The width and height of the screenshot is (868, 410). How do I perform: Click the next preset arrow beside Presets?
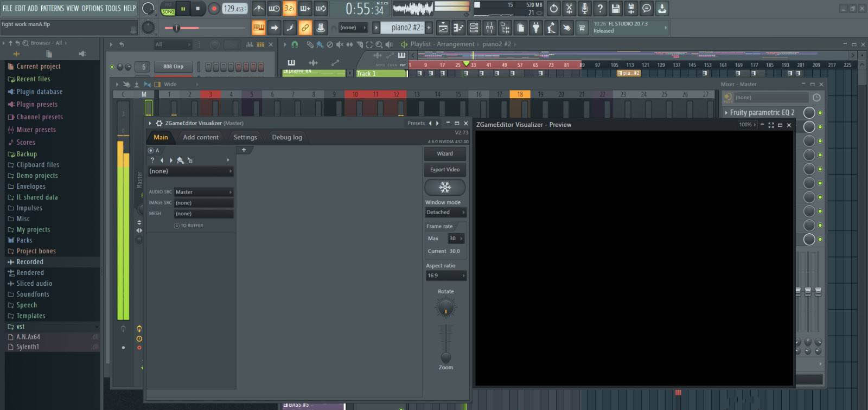coord(437,124)
